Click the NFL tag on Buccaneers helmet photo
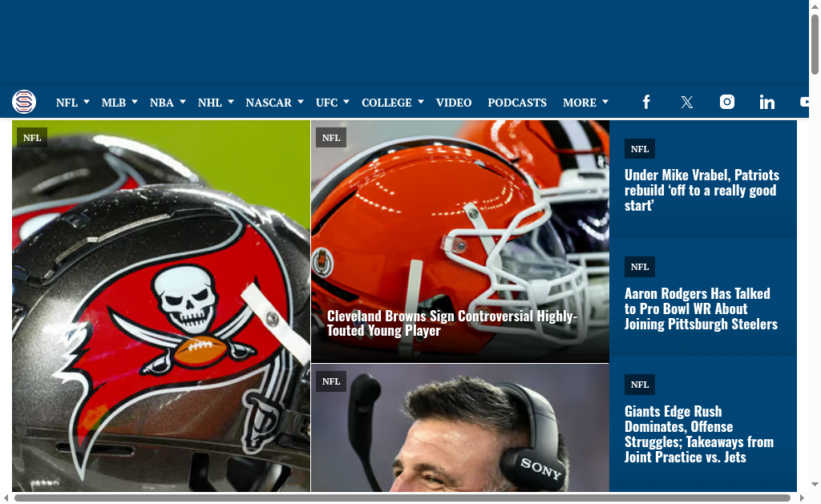This screenshot has height=504, width=821. [x=32, y=138]
